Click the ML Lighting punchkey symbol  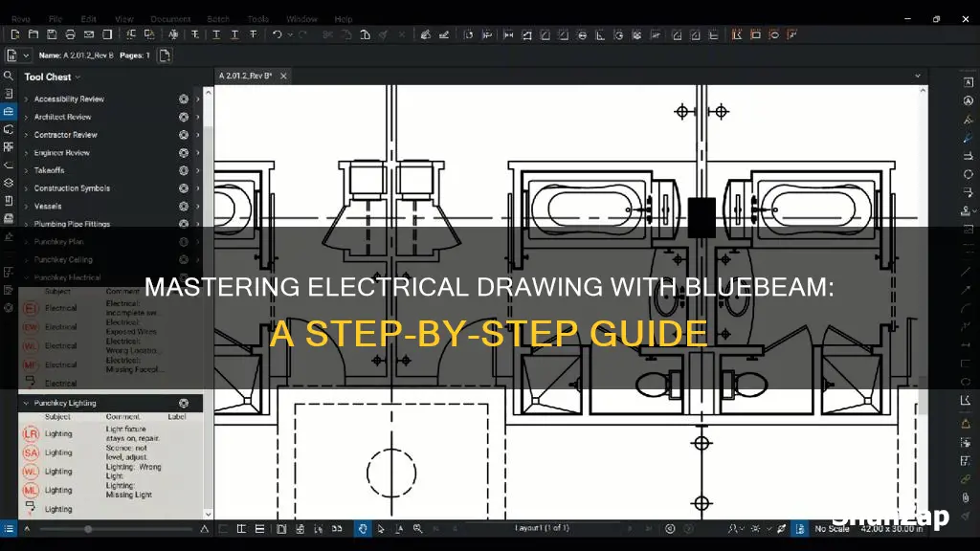(x=31, y=491)
